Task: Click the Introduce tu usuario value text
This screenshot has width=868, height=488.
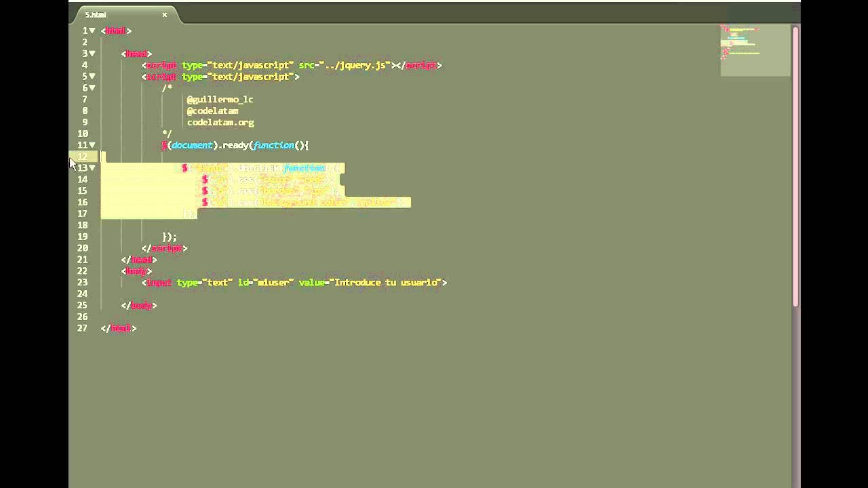Action: point(387,282)
